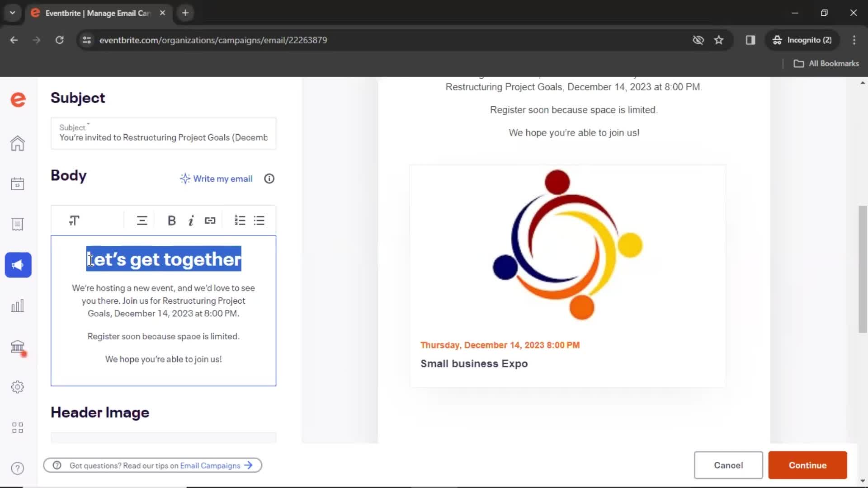Viewport: 868px width, 488px height.
Task: Open the Help question mark sidebar icon
Action: 18,468
